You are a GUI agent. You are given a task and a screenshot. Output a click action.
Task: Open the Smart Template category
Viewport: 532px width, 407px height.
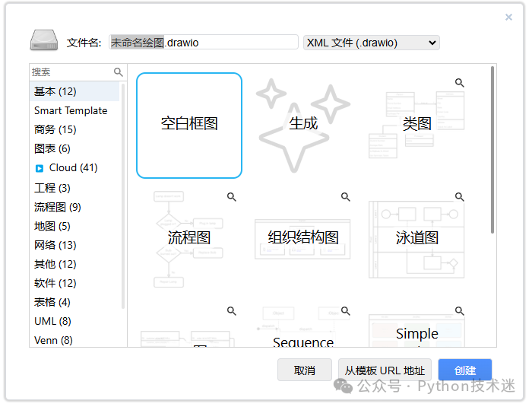click(x=74, y=110)
